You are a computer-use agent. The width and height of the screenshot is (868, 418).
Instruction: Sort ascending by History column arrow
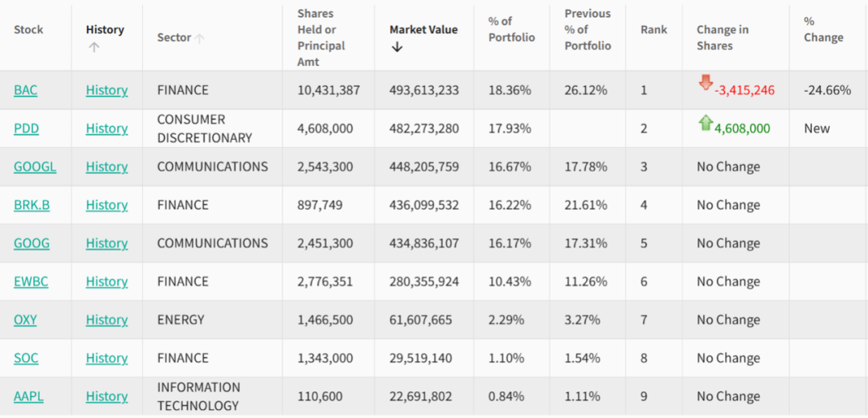point(94,47)
